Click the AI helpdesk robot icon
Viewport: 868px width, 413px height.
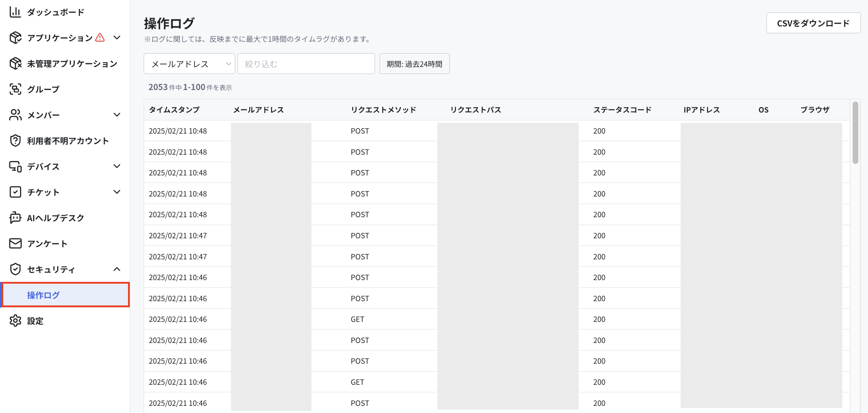[15, 218]
